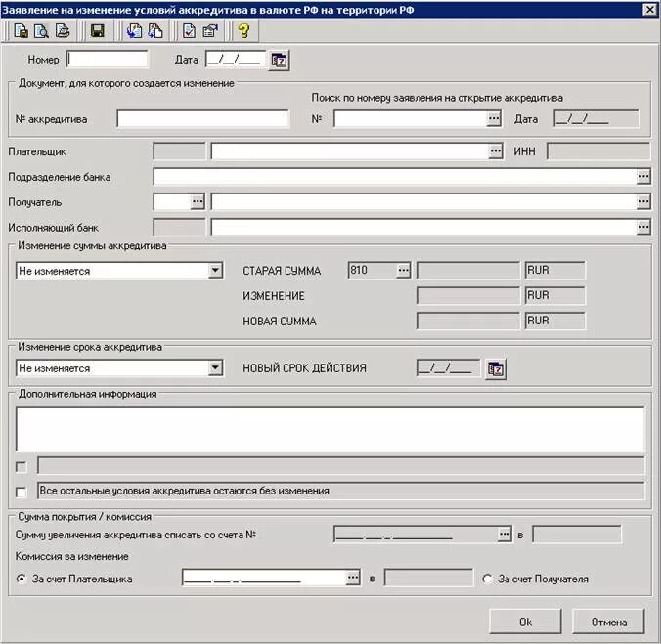Focus the Номер input field
The width and height of the screenshot is (661, 644).
108,59
